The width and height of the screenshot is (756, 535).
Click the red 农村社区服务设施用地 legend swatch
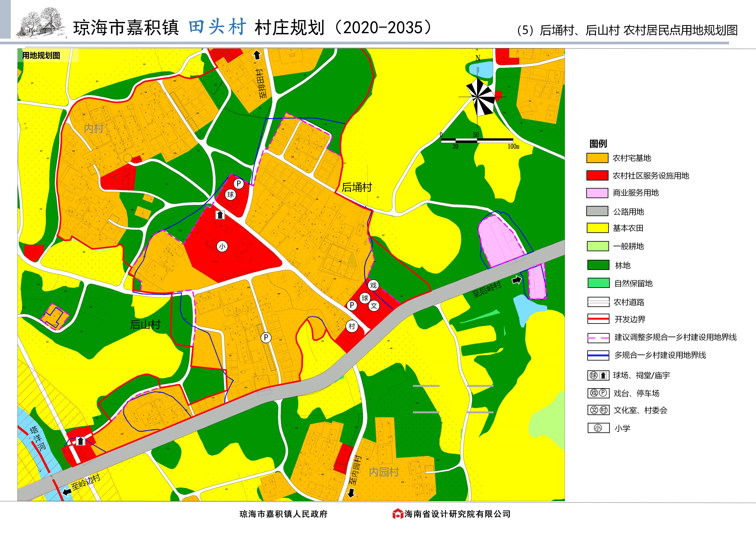[x=597, y=175]
